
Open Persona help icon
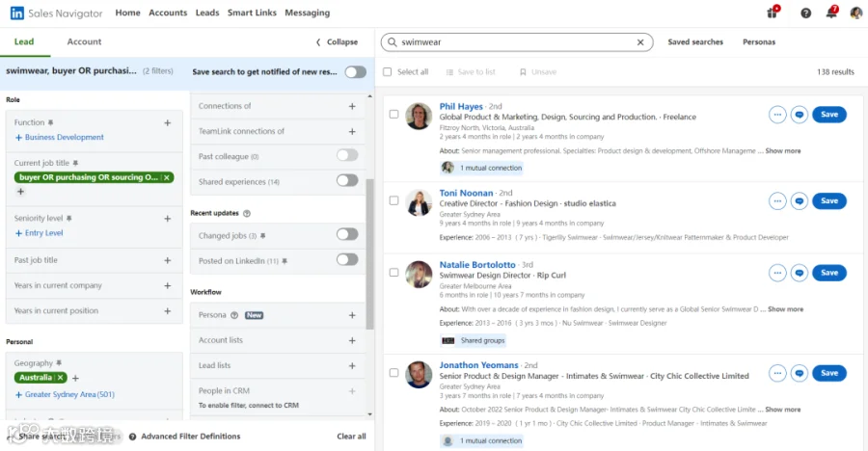click(x=234, y=315)
